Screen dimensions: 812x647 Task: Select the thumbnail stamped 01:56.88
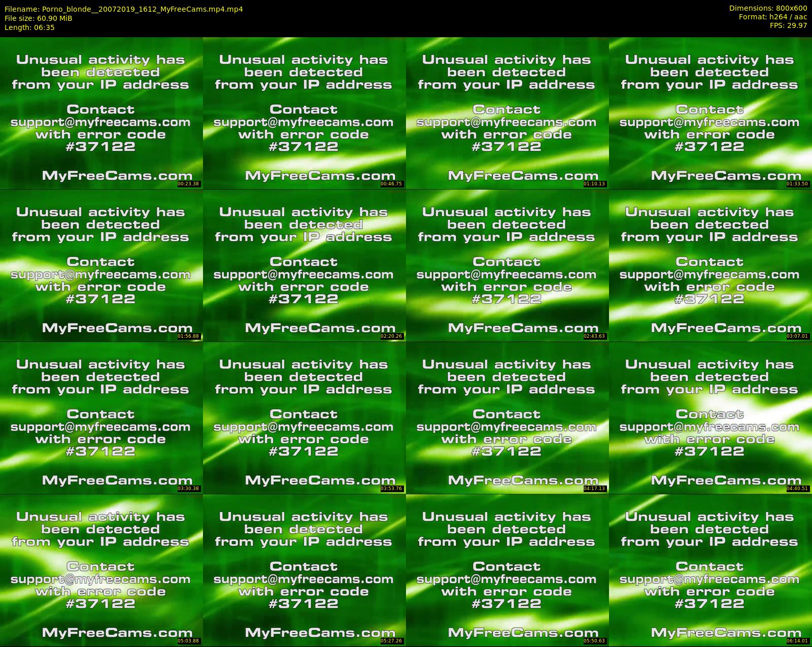click(x=101, y=265)
